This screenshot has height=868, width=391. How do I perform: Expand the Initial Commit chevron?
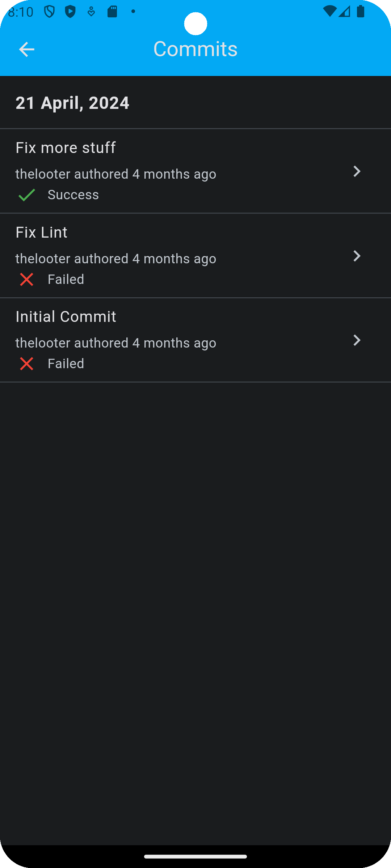pyautogui.click(x=357, y=340)
